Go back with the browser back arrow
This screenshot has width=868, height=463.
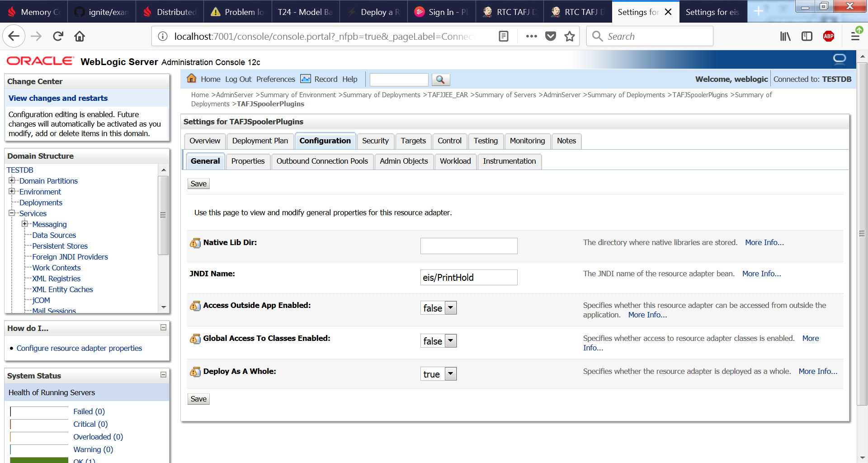[x=14, y=36]
